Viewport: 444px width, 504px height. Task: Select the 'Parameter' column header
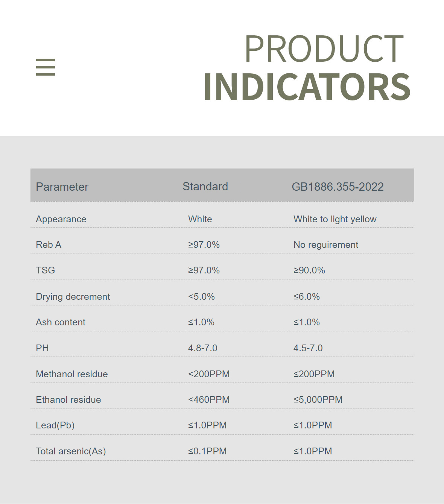coord(62,187)
